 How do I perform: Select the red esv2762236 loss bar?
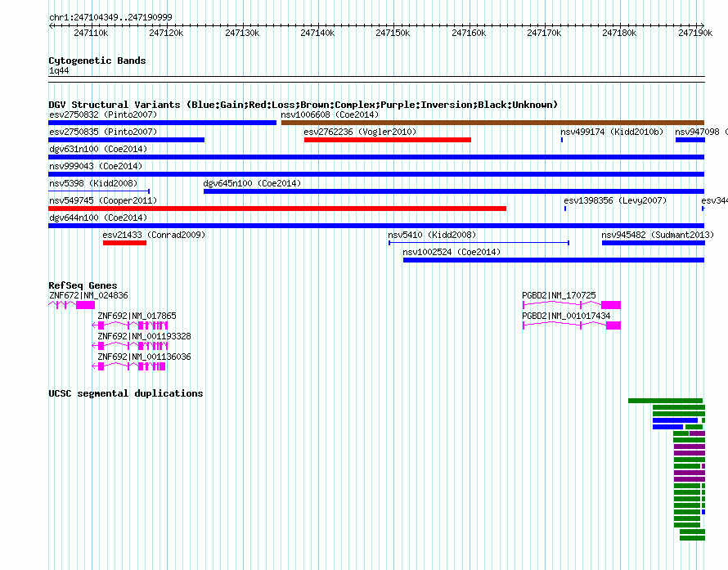[x=388, y=140]
